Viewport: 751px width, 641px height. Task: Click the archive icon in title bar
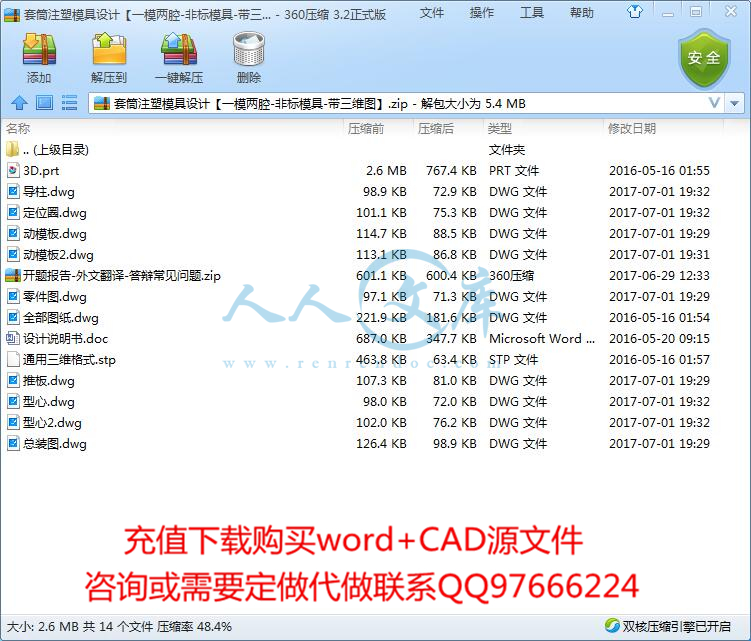point(11,14)
